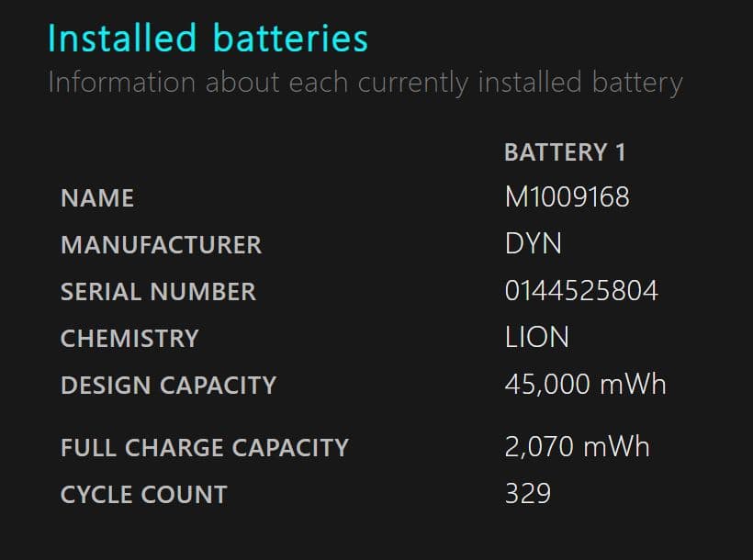Select the BATTERY 1 column header
Image resolution: width=753 pixels, height=560 pixels.
tap(565, 152)
